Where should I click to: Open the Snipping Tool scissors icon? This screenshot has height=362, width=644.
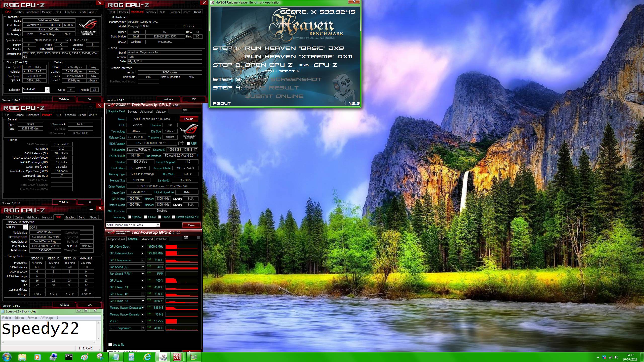100,357
